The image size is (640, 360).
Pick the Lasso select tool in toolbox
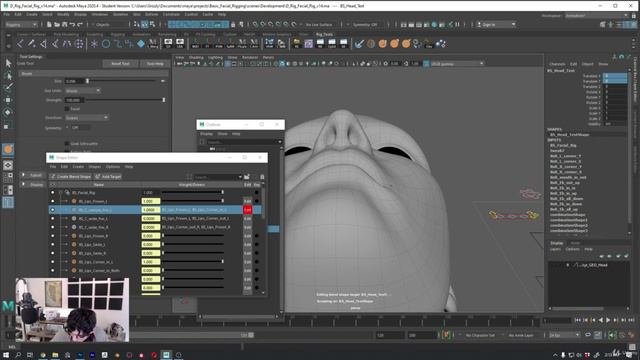(8, 75)
